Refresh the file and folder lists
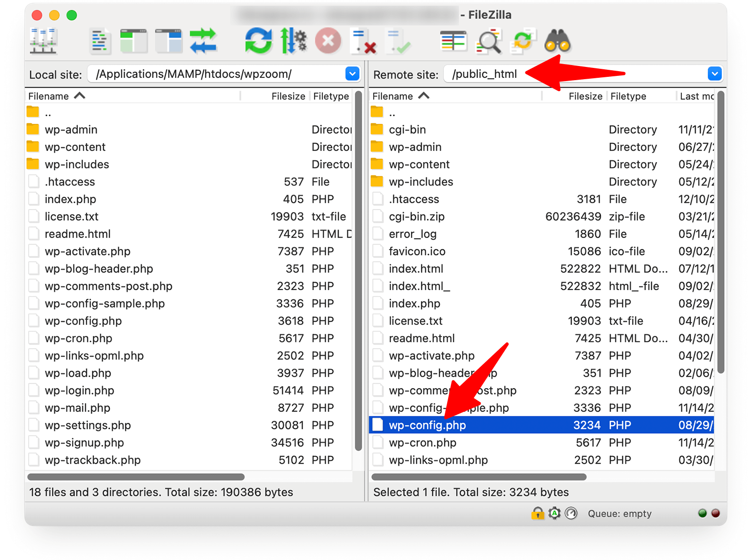 [258, 41]
